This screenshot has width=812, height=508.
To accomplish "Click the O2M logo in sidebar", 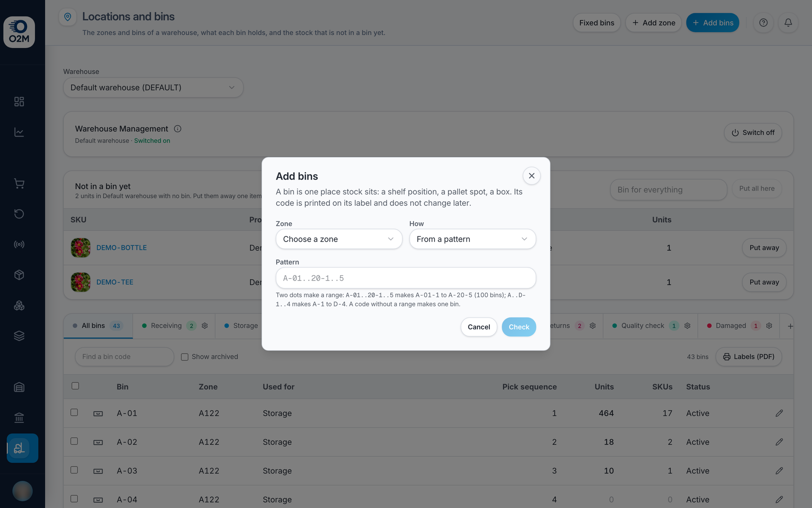I will (x=19, y=32).
